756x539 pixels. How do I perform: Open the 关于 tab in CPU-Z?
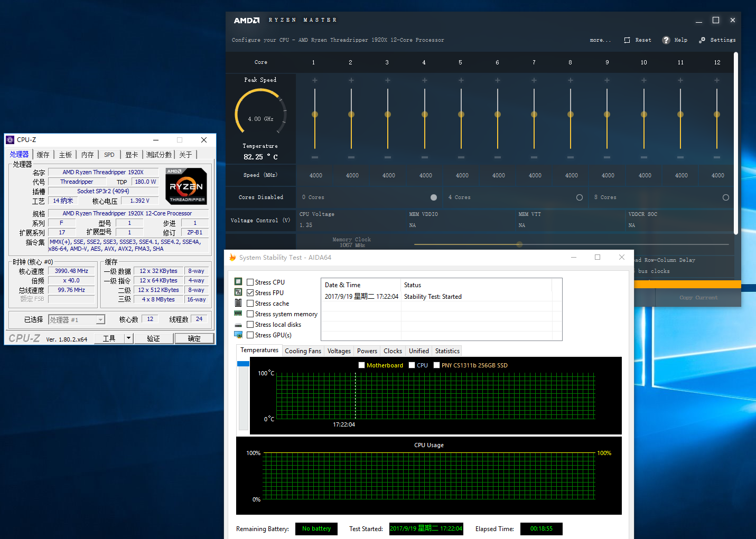click(x=185, y=155)
